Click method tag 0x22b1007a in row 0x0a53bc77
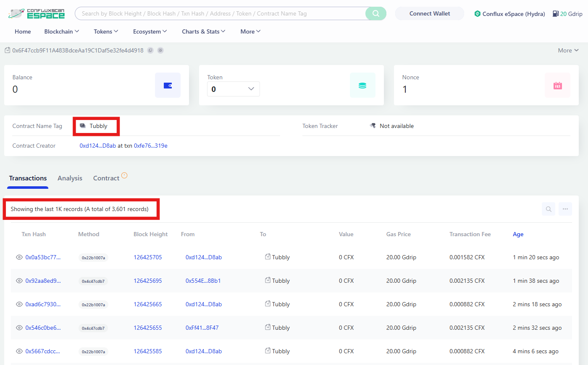 (93, 258)
